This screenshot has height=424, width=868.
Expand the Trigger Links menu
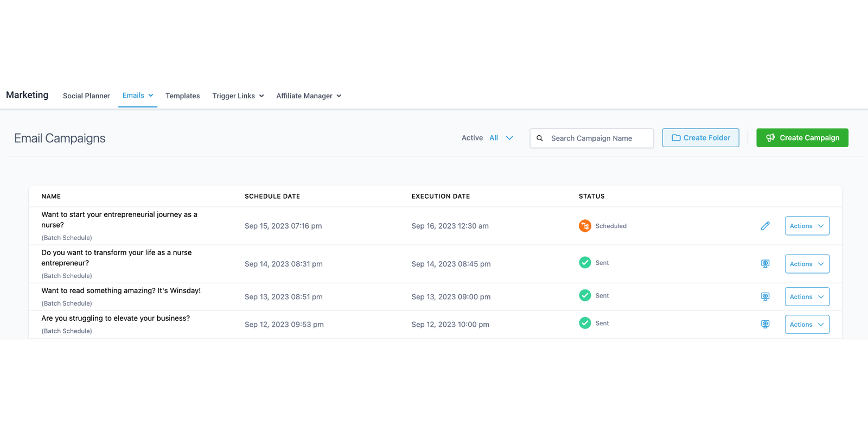[x=238, y=96]
